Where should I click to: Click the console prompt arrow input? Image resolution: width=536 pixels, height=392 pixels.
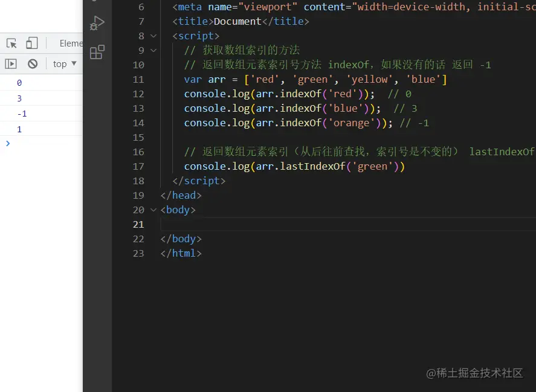(8, 143)
